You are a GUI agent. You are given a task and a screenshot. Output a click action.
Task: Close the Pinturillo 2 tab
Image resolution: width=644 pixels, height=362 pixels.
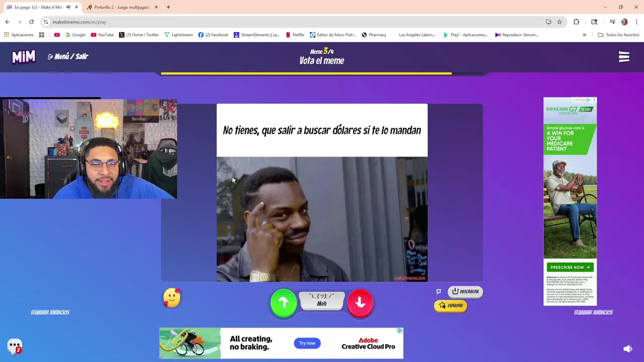click(x=156, y=7)
